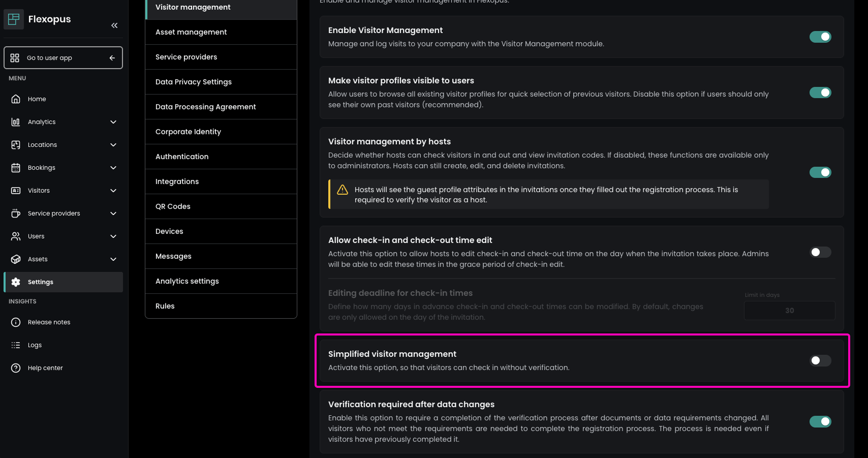Viewport: 868px width, 458px height.
Task: Click the Go to user app button
Action: [63, 58]
